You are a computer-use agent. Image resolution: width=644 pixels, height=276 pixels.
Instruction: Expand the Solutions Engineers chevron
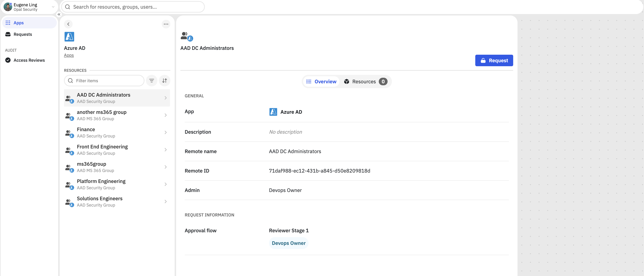click(165, 202)
